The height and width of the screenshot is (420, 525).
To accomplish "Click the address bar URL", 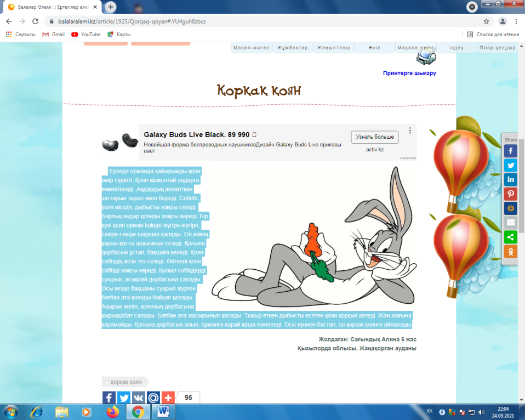I will click(x=132, y=21).
